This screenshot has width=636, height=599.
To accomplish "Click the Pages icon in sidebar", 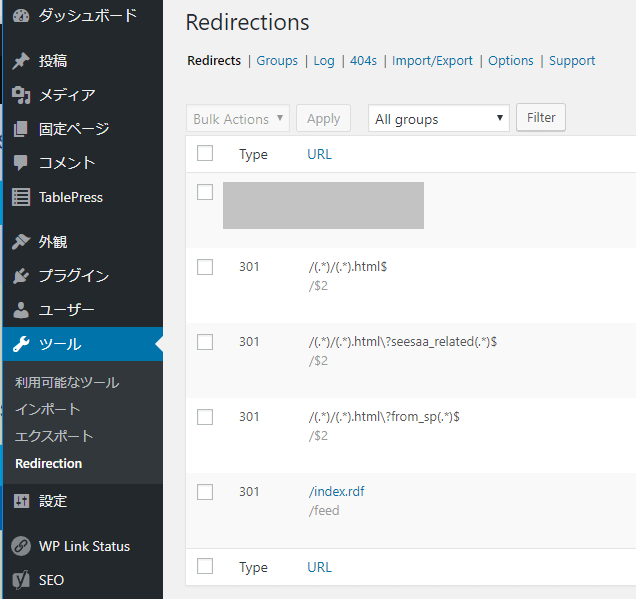I will (20, 129).
